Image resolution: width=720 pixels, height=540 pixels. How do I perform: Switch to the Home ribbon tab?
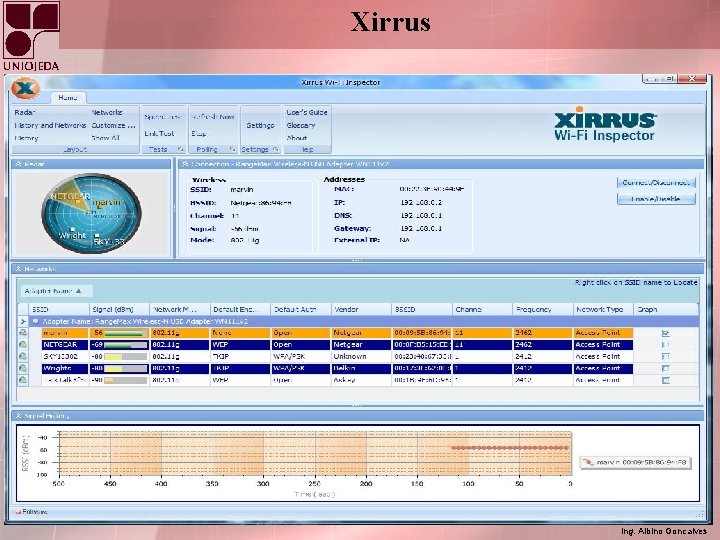click(x=68, y=98)
